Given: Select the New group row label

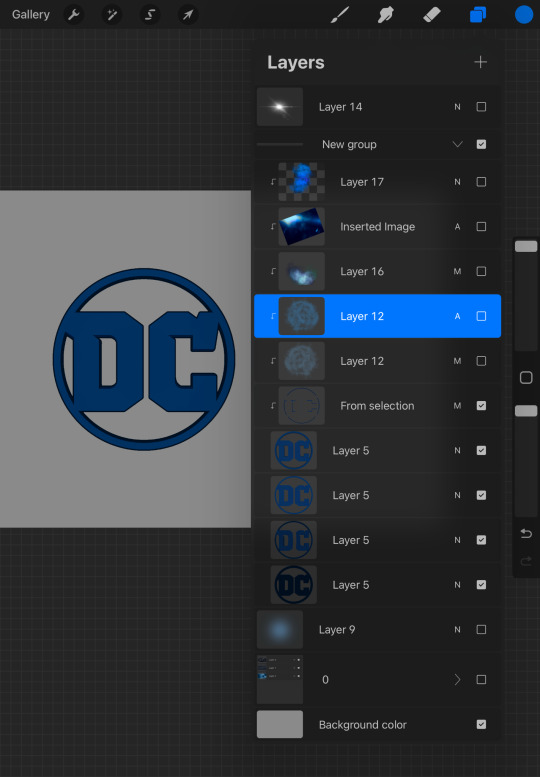Looking at the screenshot, I should (x=349, y=144).
